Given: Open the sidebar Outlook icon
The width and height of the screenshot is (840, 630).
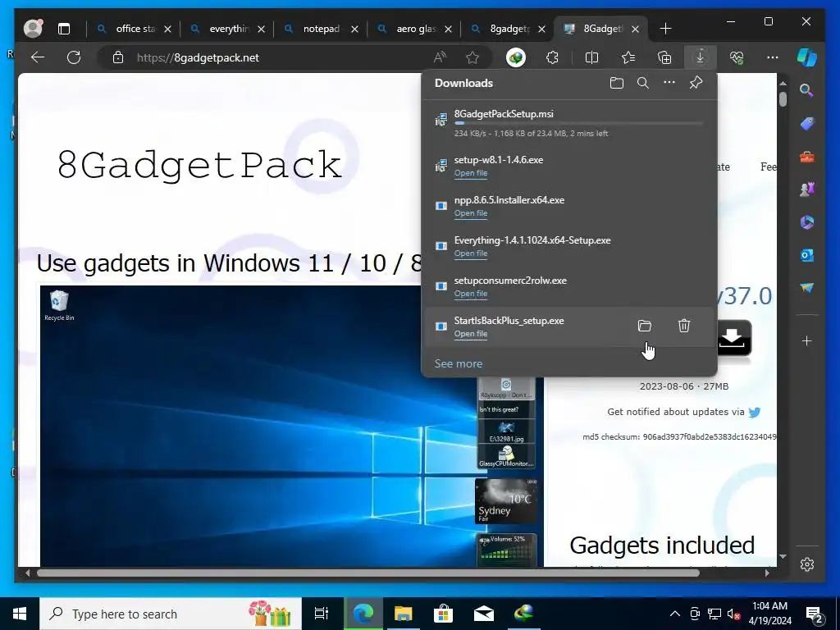Looking at the screenshot, I should click(807, 255).
